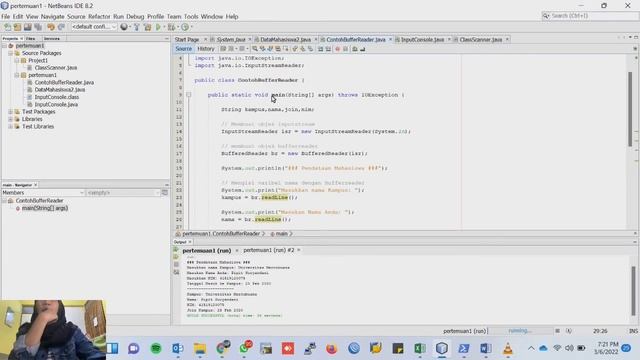
Task: Open NetBeans cube icon in taskbar
Action: coord(442,349)
